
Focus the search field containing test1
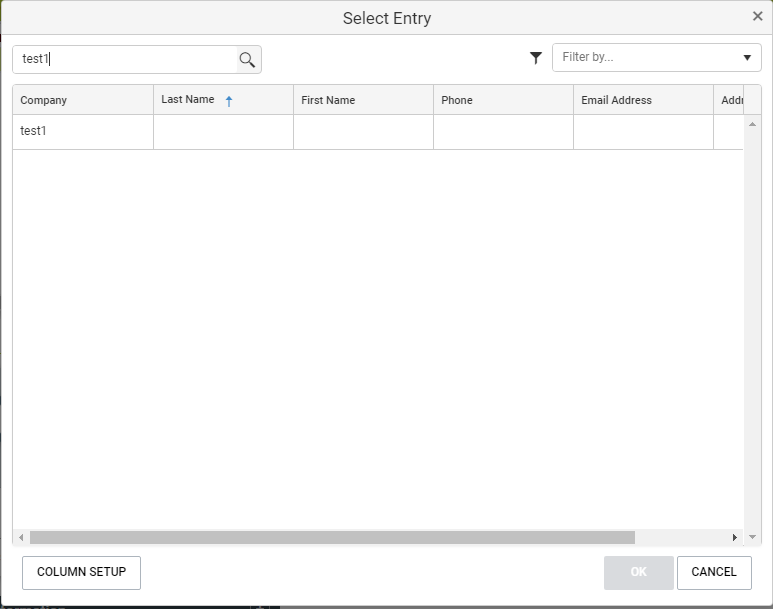point(125,59)
